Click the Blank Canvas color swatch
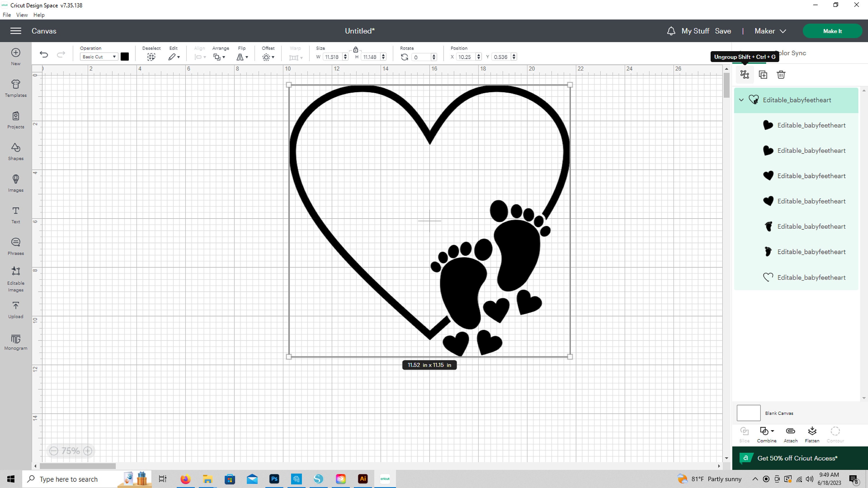This screenshot has height=488, width=868. coord(749,413)
